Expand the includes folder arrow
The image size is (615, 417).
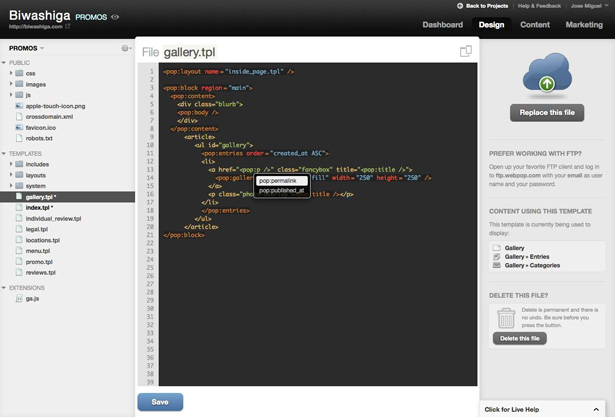[x=11, y=164]
